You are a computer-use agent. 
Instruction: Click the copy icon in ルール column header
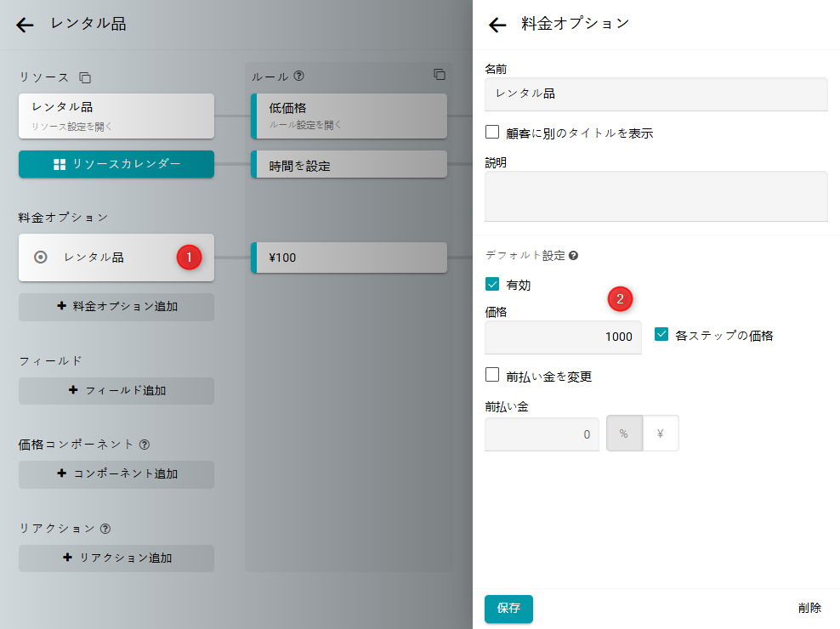(x=440, y=75)
